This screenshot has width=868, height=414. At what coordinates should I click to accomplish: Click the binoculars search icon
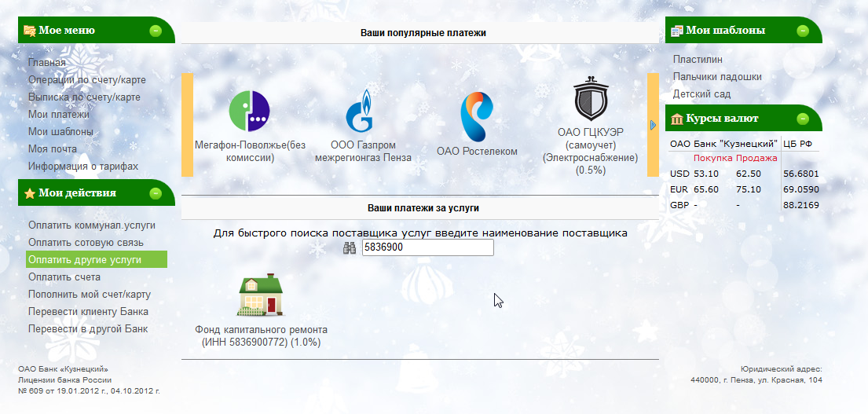(x=350, y=248)
